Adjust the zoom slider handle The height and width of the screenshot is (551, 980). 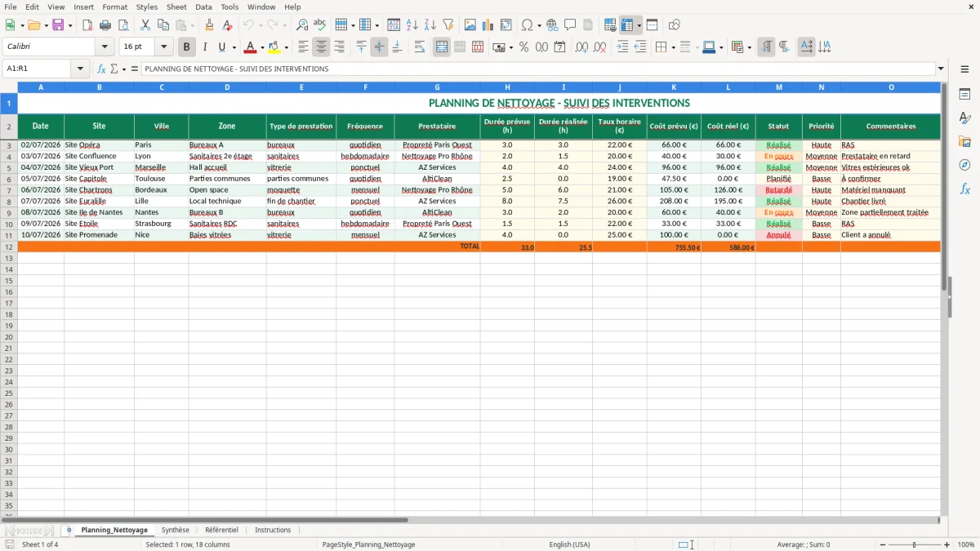pos(915,544)
